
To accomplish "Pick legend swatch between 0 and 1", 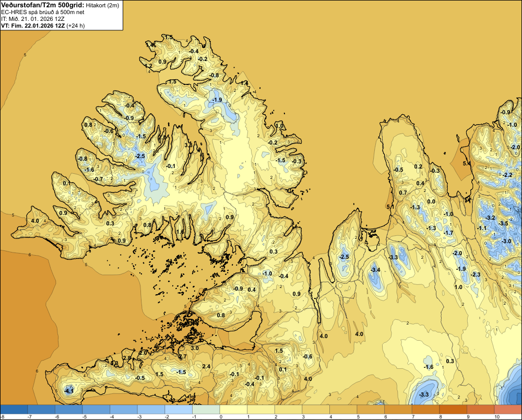I will (233, 409).
